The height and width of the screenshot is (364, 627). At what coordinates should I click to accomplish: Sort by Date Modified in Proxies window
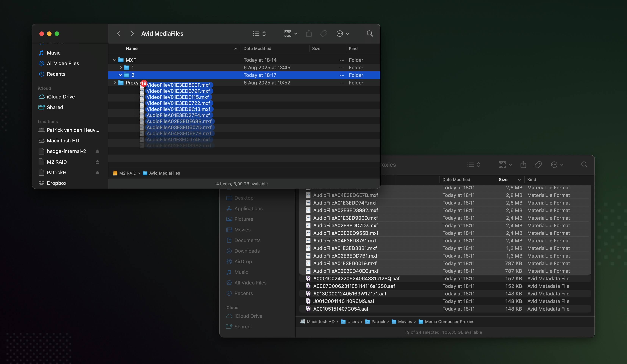[468, 180]
